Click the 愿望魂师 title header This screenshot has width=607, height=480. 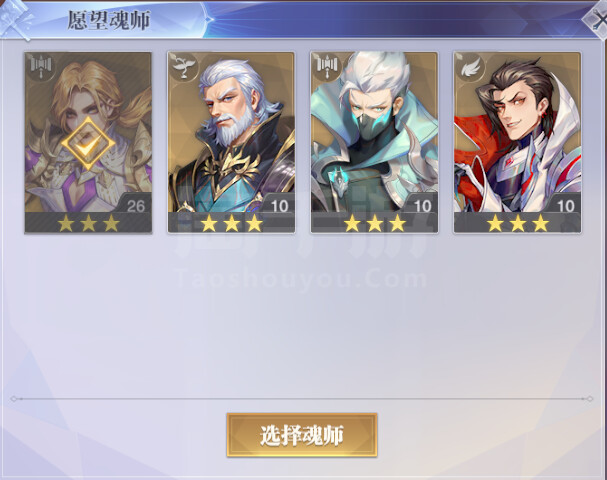(109, 20)
